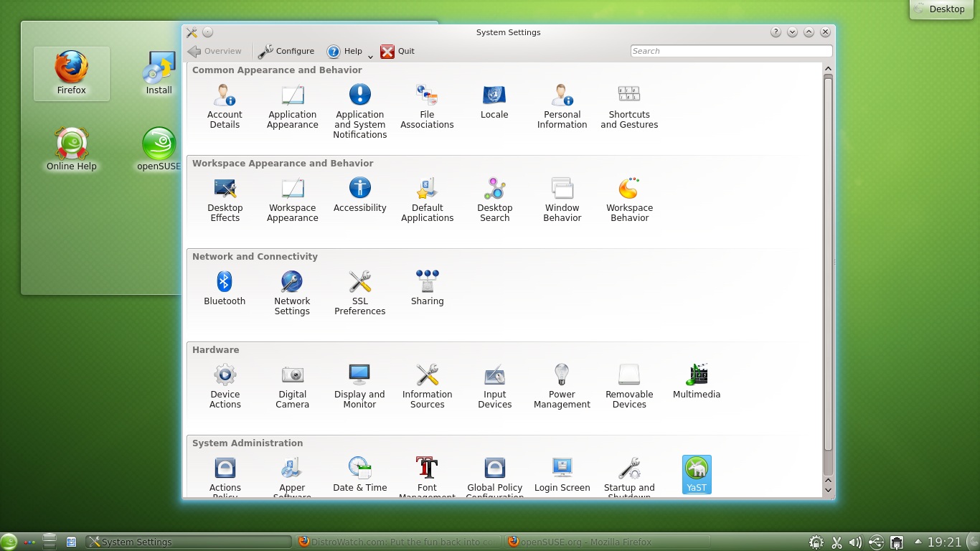Open Workspace Appearance module

(292, 199)
